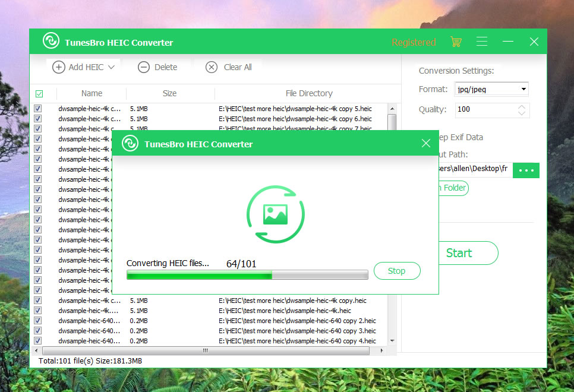Click the 'Total:101 file(s) Size:181.3MB' status text
This screenshot has height=392, width=574.
tap(90, 361)
